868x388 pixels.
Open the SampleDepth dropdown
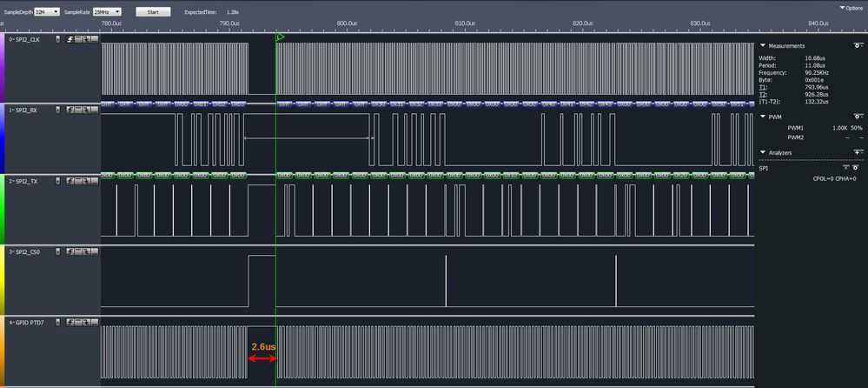pyautogui.click(x=47, y=11)
